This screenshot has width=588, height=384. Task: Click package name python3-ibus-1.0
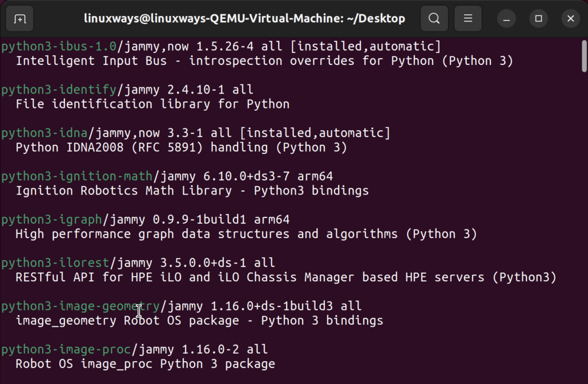click(x=59, y=46)
